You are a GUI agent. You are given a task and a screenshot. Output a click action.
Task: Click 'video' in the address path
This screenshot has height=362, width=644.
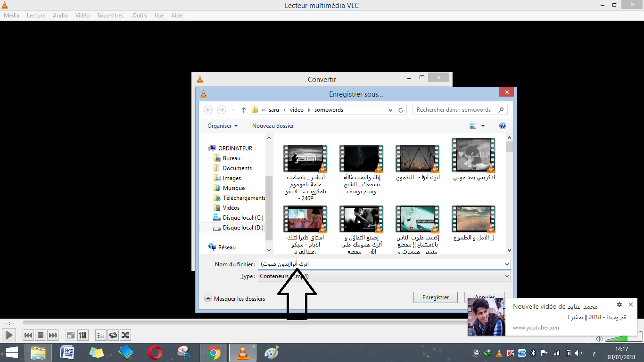(x=297, y=110)
